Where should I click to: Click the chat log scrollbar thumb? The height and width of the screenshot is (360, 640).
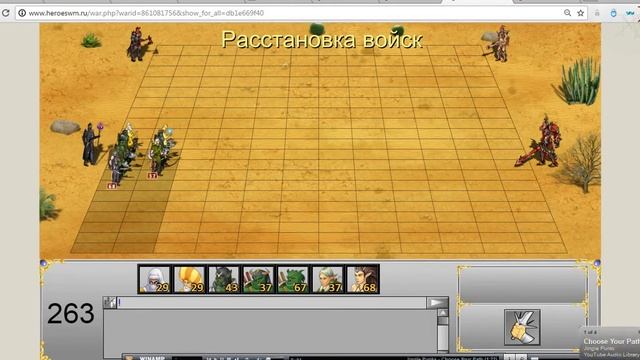tap(442, 320)
